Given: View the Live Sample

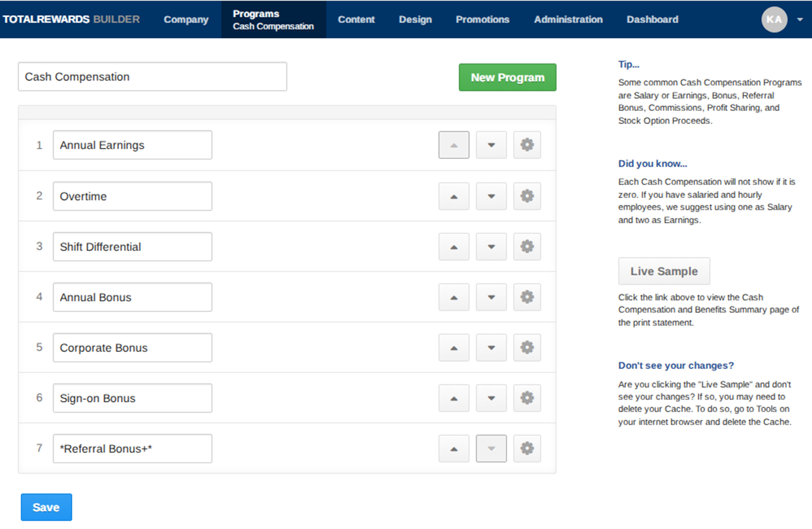Looking at the screenshot, I should pos(664,271).
